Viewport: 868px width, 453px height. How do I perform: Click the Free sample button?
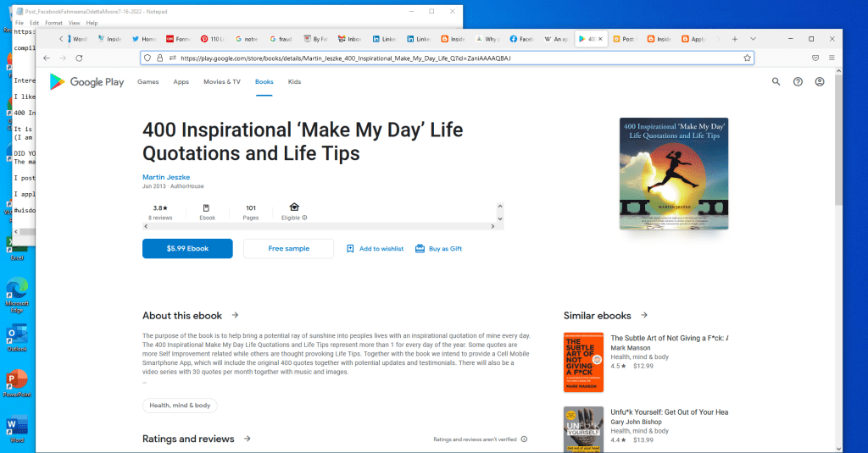pyautogui.click(x=288, y=248)
